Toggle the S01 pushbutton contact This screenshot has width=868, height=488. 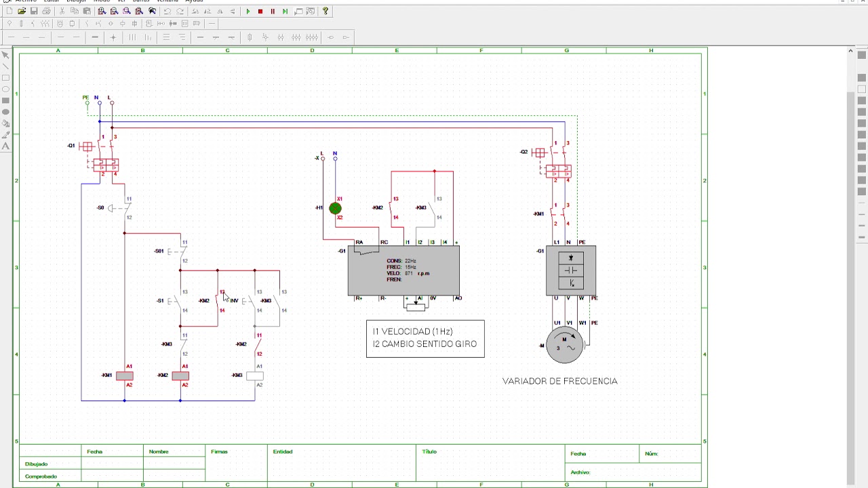pyautogui.click(x=176, y=251)
